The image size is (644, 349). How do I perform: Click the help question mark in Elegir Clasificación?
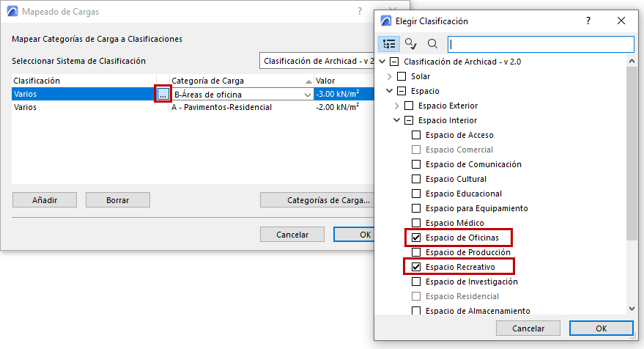(x=588, y=21)
